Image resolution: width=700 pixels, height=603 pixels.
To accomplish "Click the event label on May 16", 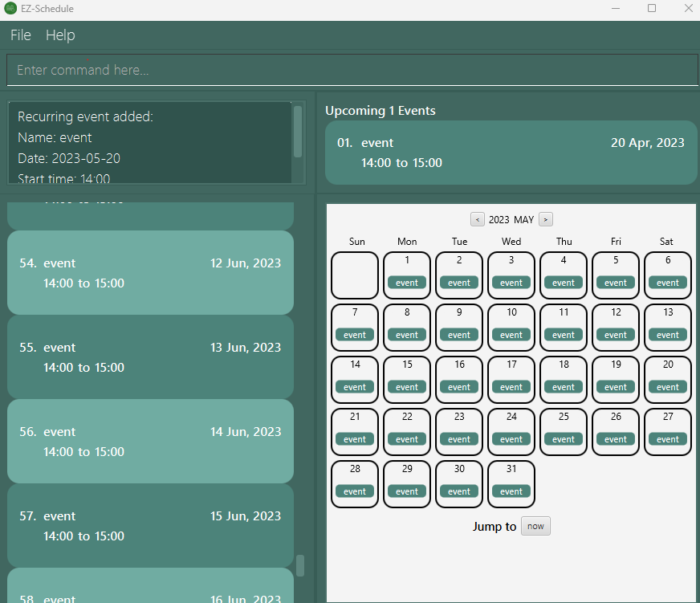I will coord(459,387).
